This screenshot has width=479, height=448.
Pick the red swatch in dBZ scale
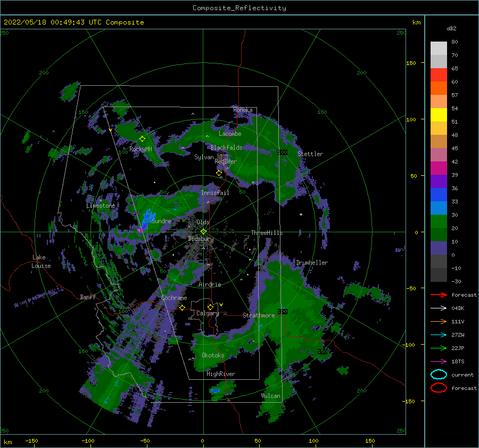click(x=439, y=75)
